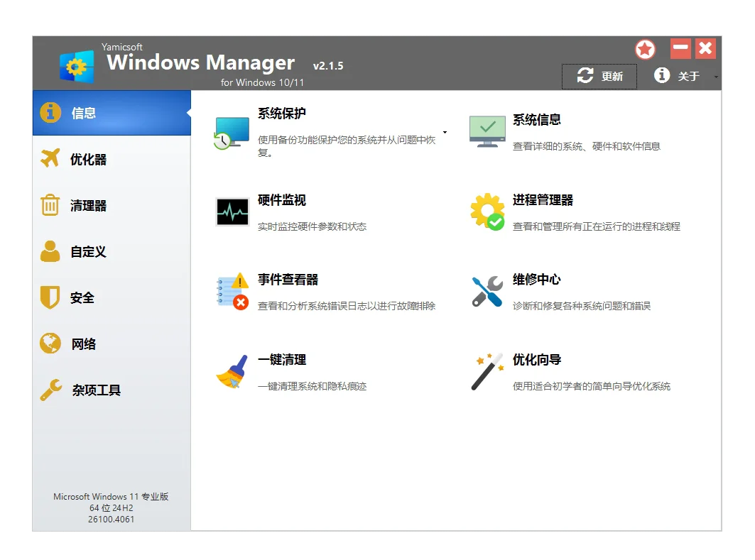Click the 系统保护 monitor backup icon
This screenshot has width=755, height=560.
pos(232,133)
